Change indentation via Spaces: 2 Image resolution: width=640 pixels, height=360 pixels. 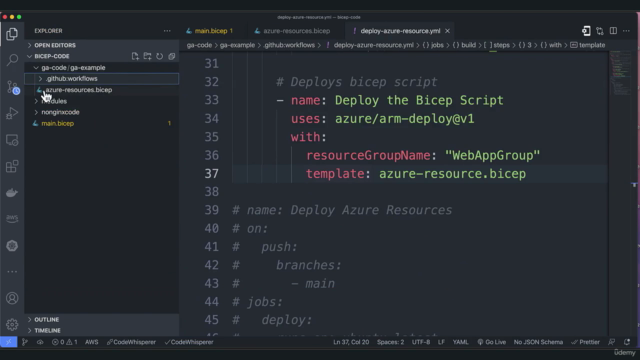click(390, 342)
